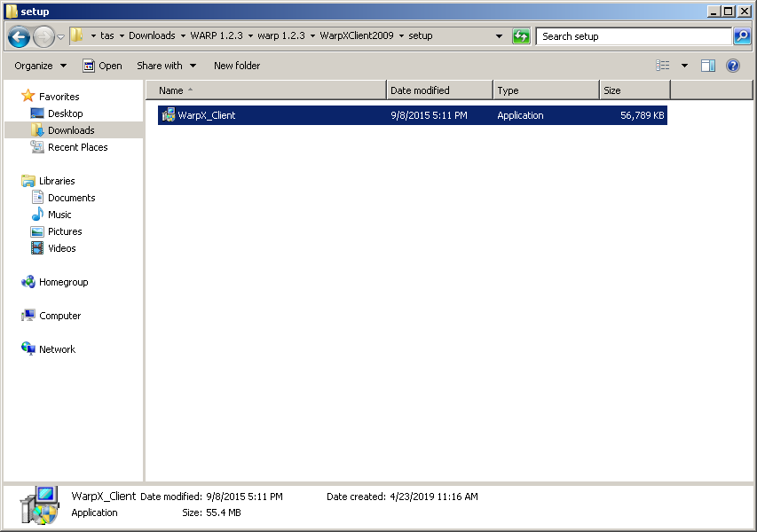Image resolution: width=757 pixels, height=532 pixels.
Task: Click the 9/8/2015 5:11 PM date cell
Action: click(x=429, y=115)
